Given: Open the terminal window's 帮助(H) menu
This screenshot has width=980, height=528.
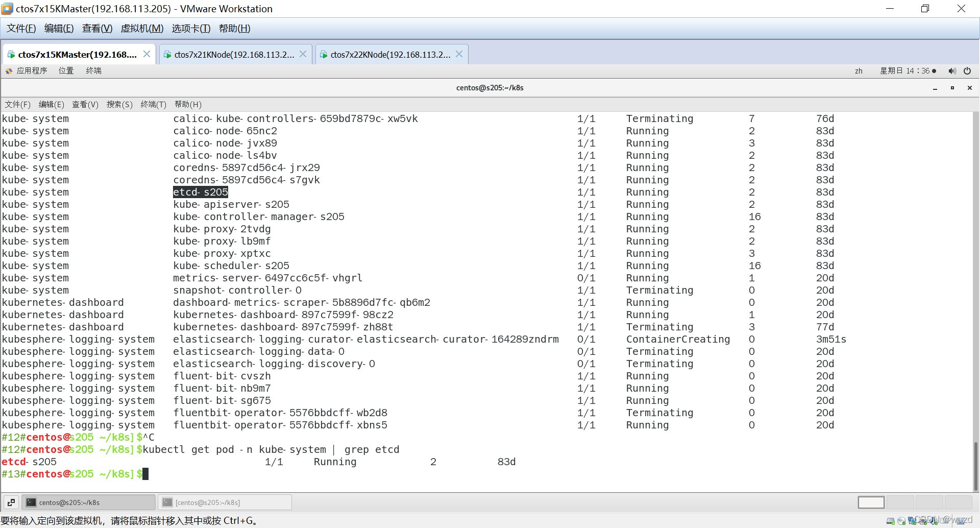Looking at the screenshot, I should [188, 105].
